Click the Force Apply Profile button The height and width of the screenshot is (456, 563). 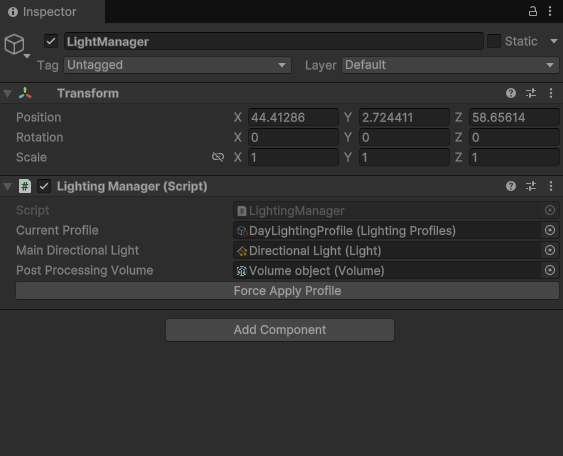tap(287, 290)
